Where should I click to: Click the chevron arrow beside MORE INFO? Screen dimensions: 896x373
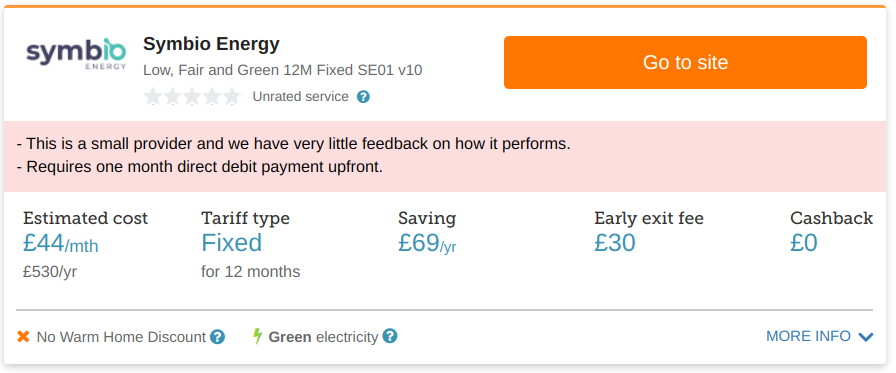866,337
